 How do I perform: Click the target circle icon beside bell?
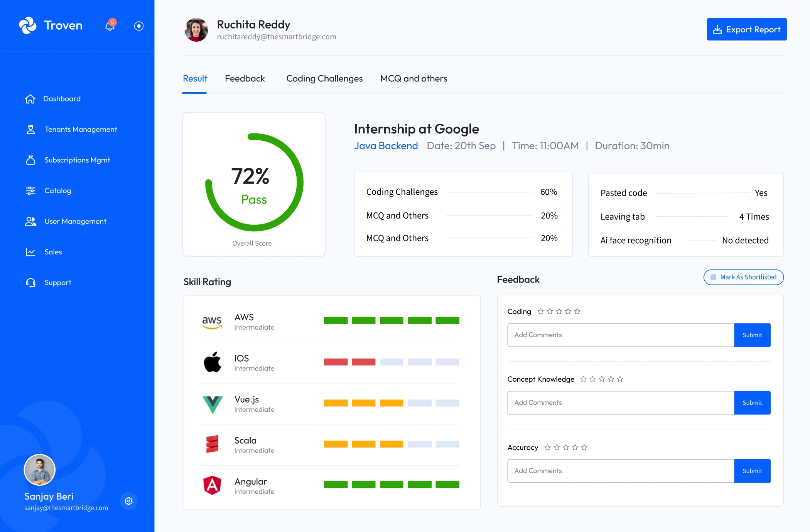[x=138, y=26]
